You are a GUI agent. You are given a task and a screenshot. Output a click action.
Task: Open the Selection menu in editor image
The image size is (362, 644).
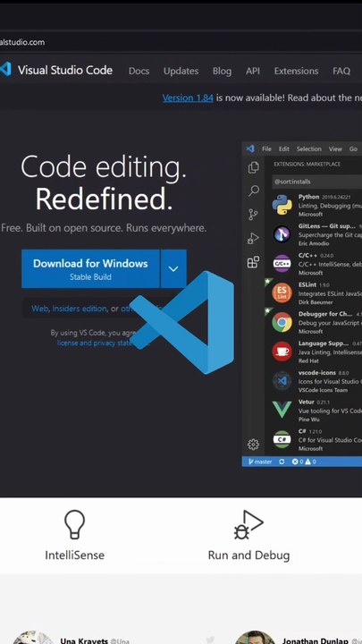point(309,149)
